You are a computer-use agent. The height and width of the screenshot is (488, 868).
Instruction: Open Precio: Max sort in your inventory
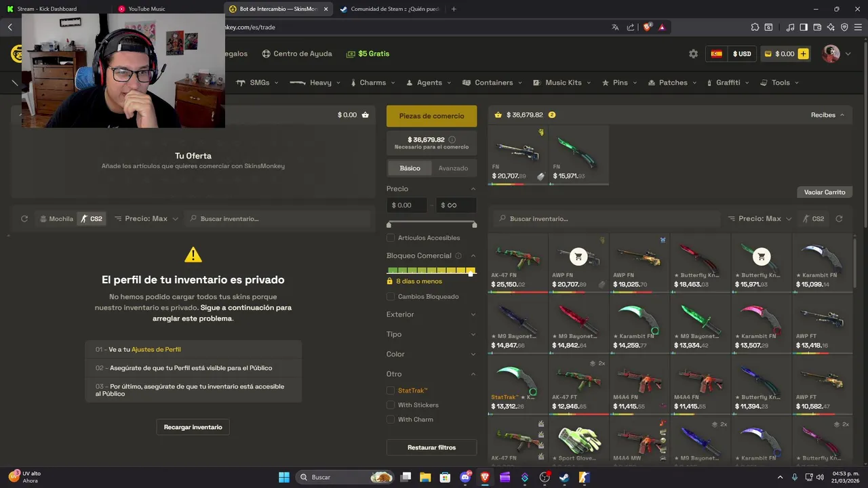(146, 219)
